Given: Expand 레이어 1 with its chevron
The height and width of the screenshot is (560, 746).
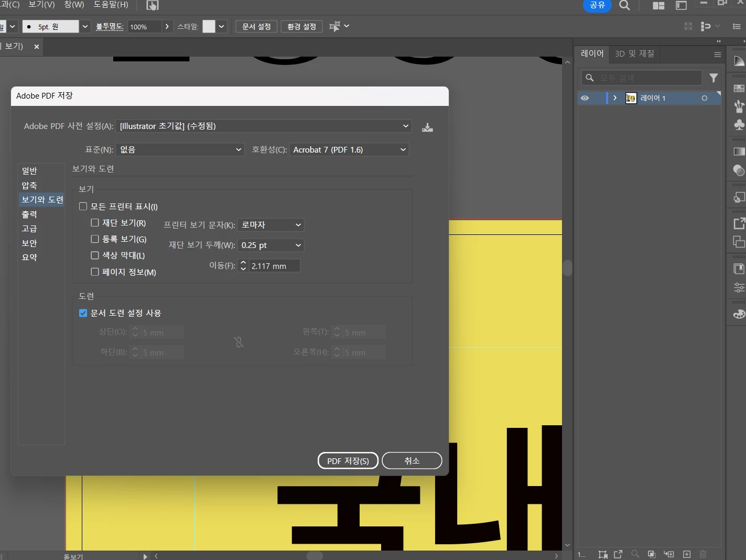Looking at the screenshot, I should 615,98.
